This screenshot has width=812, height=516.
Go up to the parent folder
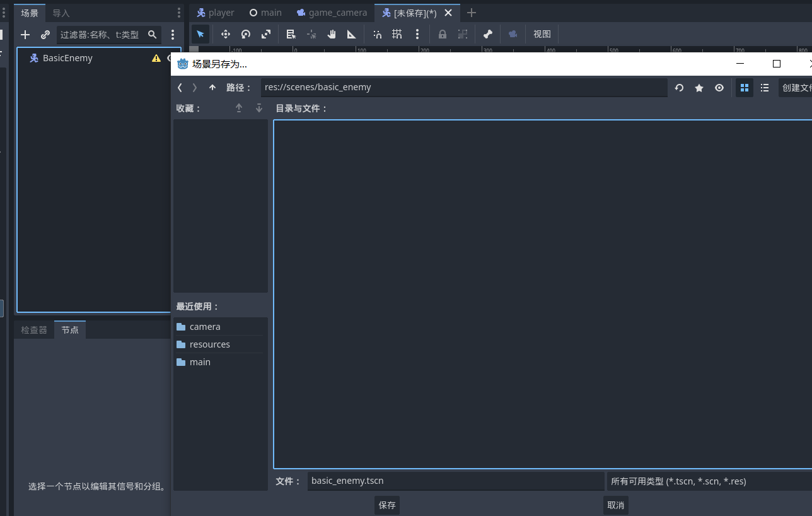pyautogui.click(x=212, y=88)
